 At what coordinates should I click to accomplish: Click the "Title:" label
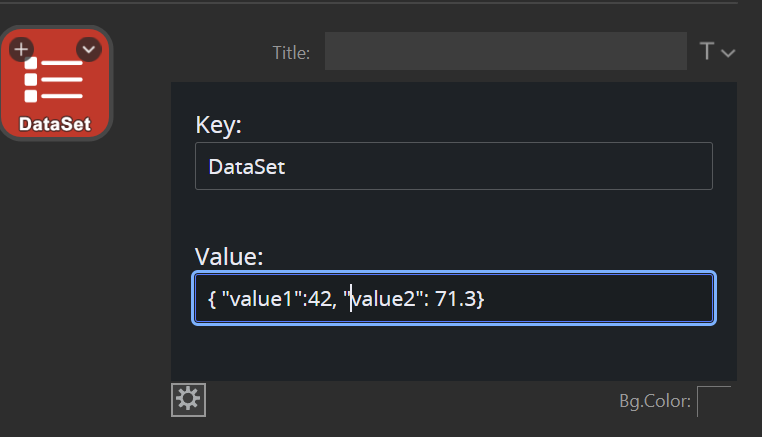pos(291,53)
